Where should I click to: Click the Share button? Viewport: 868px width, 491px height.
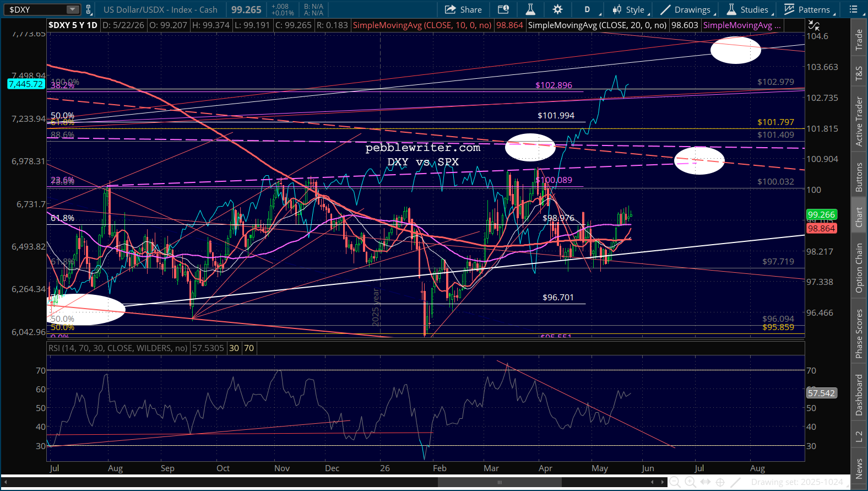[463, 9]
